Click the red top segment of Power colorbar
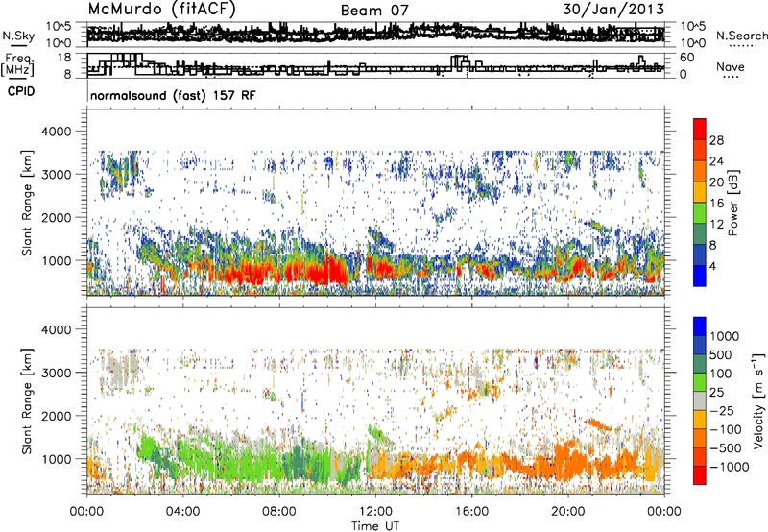The width and height of the screenshot is (768, 532). point(700,129)
